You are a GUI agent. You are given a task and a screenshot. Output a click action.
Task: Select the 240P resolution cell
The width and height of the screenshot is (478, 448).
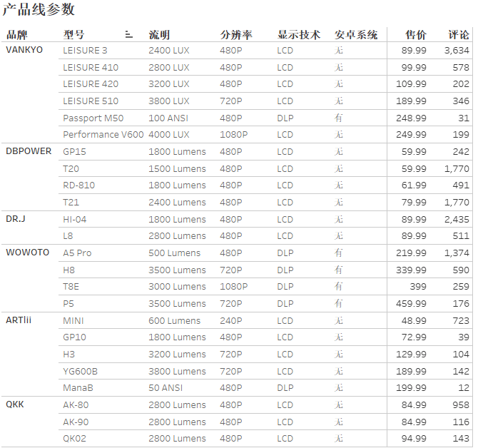click(x=230, y=320)
